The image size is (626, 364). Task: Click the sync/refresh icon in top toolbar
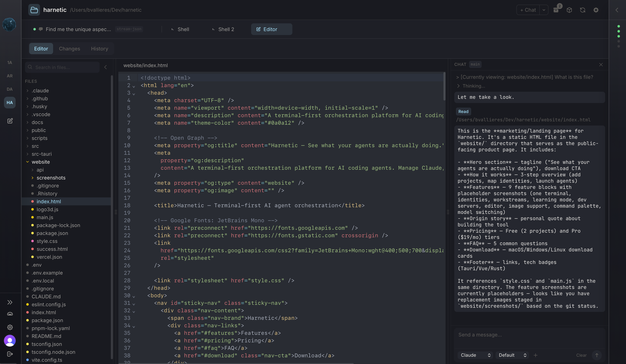tap(582, 10)
